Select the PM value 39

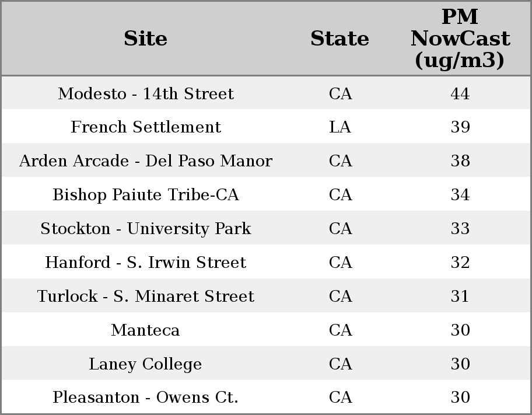(460, 127)
